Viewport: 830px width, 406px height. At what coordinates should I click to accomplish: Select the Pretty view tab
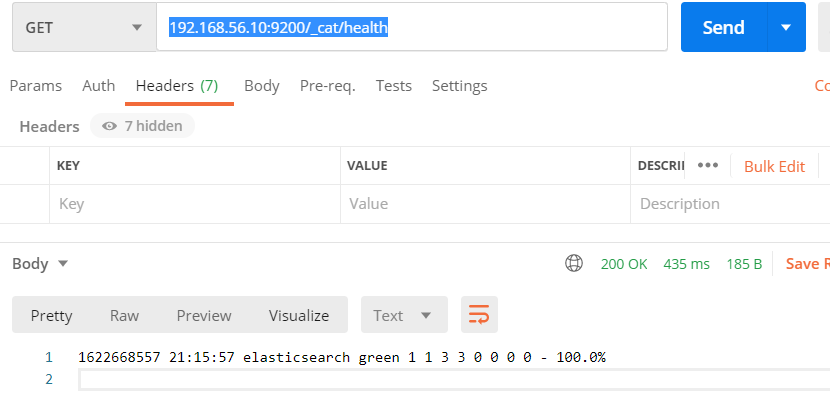click(51, 315)
